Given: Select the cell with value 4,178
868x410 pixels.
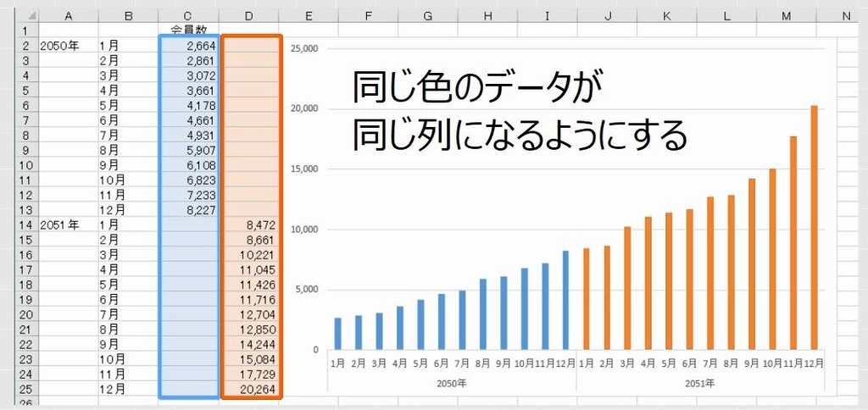Looking at the screenshot, I should 188,105.
